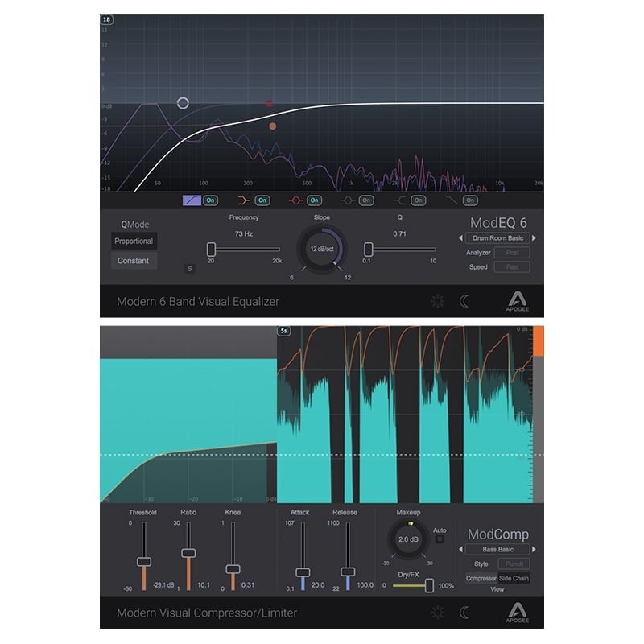Select the orange EQ band node
Viewport: 644px width, 644px height.
click(272, 126)
